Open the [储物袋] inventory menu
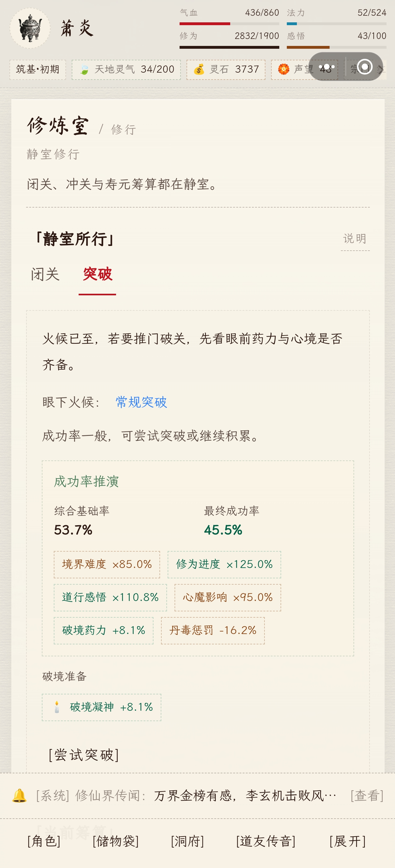This screenshot has height=868, width=395. pyautogui.click(x=116, y=841)
